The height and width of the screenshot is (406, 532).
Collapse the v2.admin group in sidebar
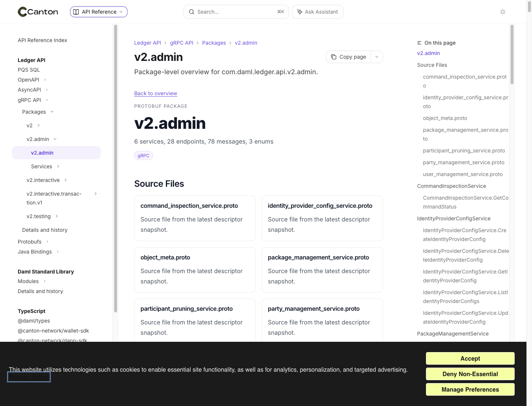pos(55,139)
